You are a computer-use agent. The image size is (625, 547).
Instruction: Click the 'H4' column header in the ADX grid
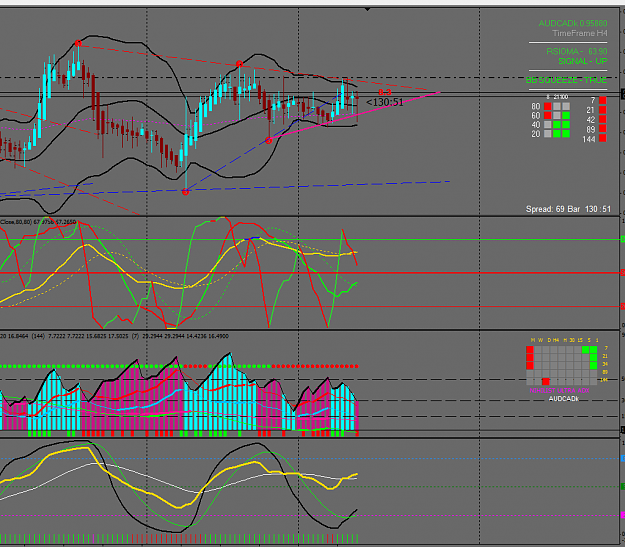click(556, 340)
